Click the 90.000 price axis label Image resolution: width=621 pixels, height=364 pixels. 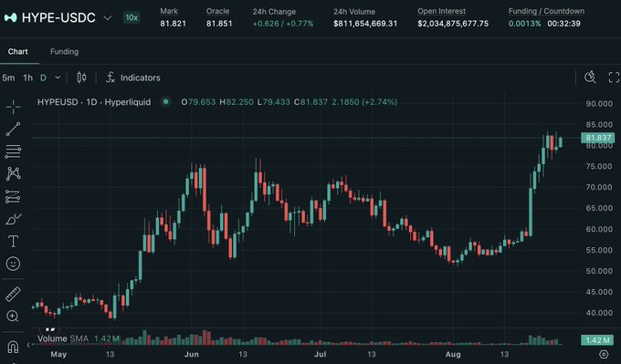pyautogui.click(x=599, y=104)
